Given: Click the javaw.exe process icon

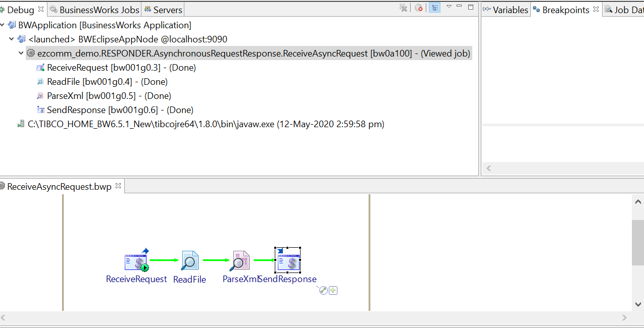Looking at the screenshot, I should (x=21, y=124).
